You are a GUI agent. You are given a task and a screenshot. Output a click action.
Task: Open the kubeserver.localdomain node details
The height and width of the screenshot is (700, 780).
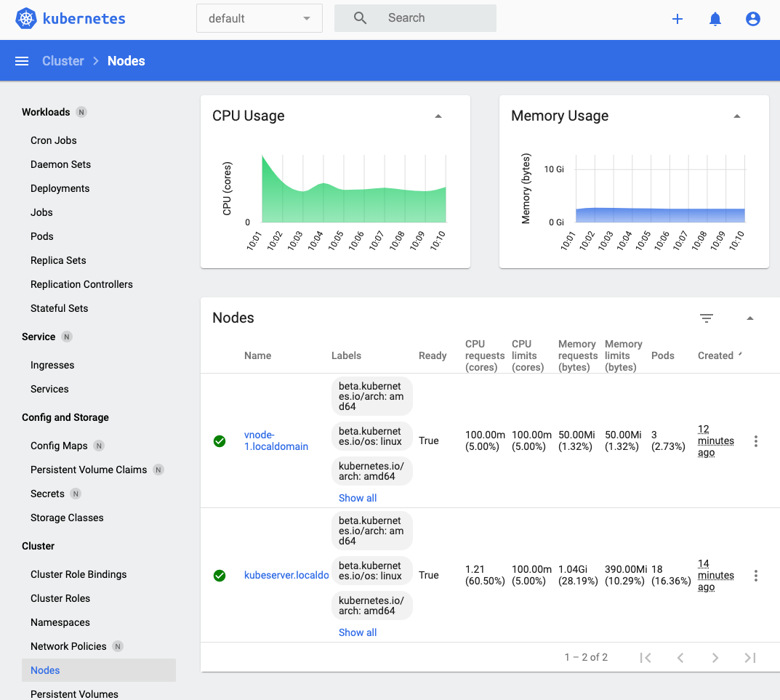click(286, 574)
